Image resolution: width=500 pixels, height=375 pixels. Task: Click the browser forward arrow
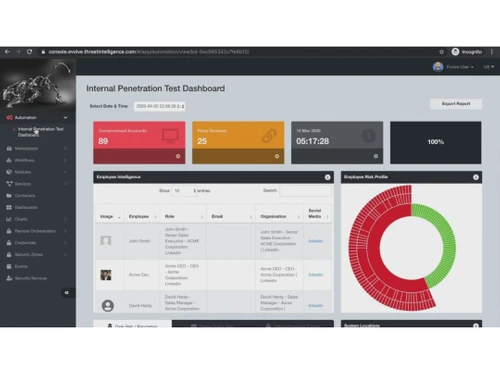coord(18,52)
